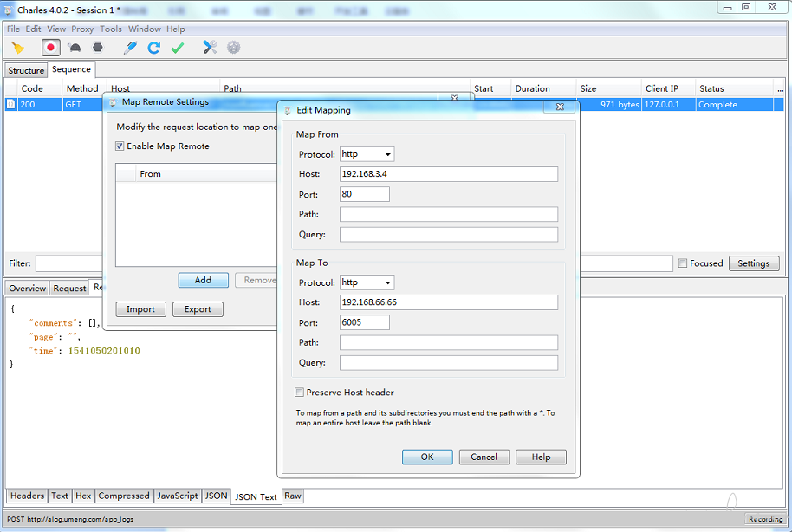Show the Headers view tab
The height and width of the screenshot is (532, 792).
(x=27, y=496)
